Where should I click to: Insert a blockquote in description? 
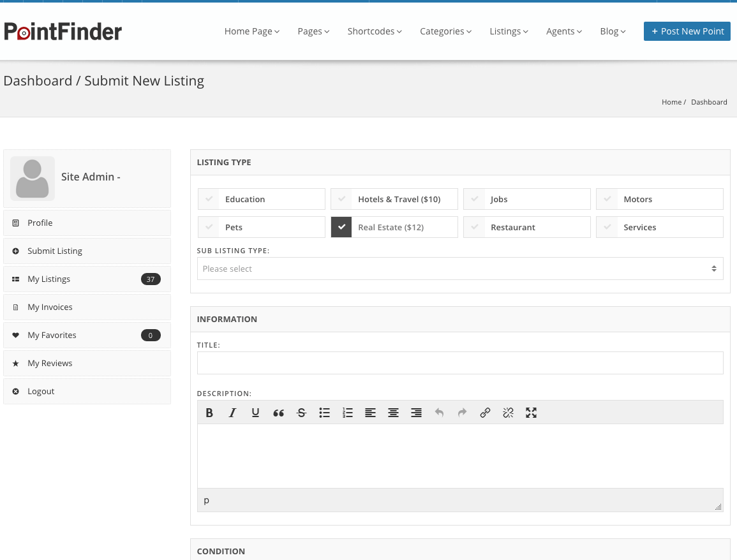278,413
